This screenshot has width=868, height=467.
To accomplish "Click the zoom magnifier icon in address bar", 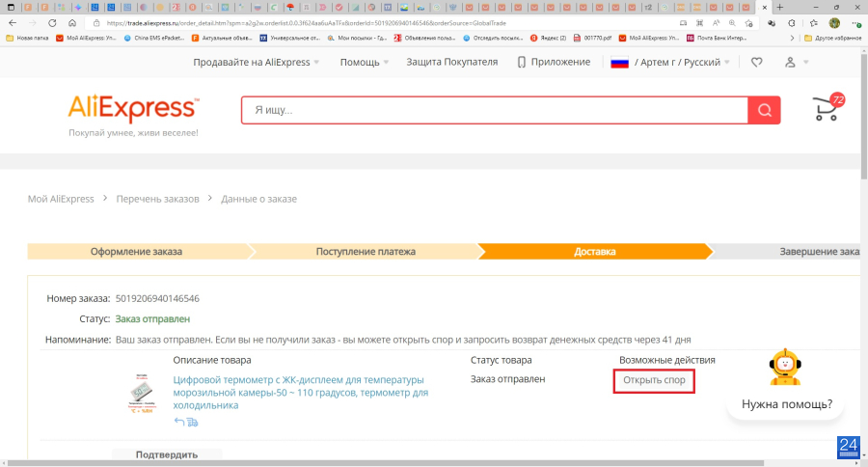I will [732, 23].
